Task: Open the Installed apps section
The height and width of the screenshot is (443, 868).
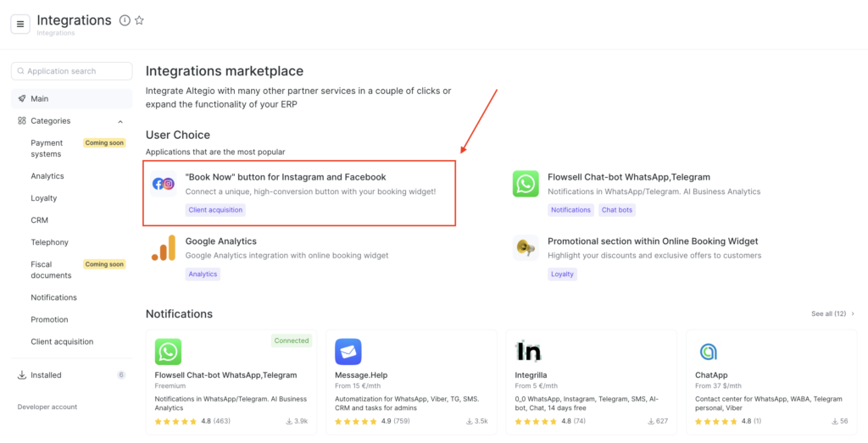Action: click(46, 375)
